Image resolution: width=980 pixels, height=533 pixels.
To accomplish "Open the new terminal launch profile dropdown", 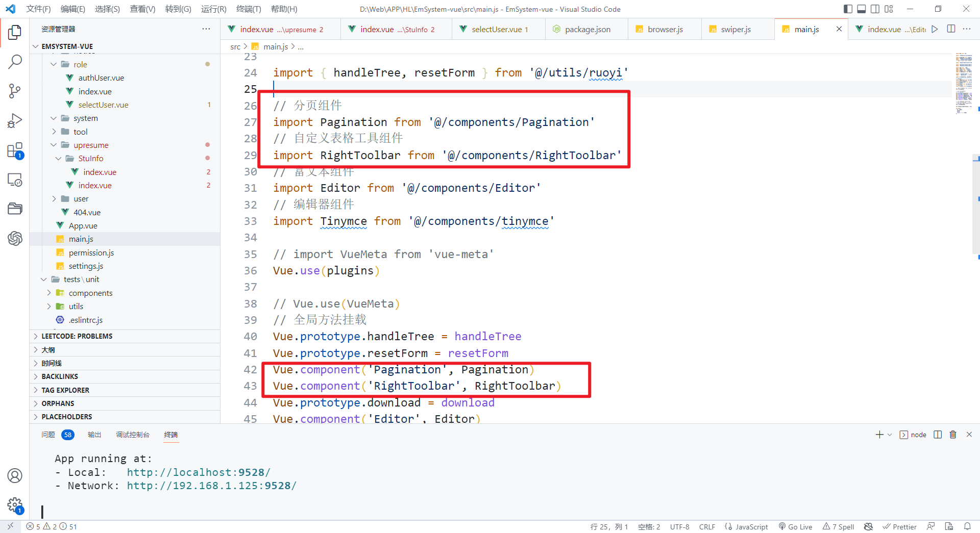I will coord(890,435).
